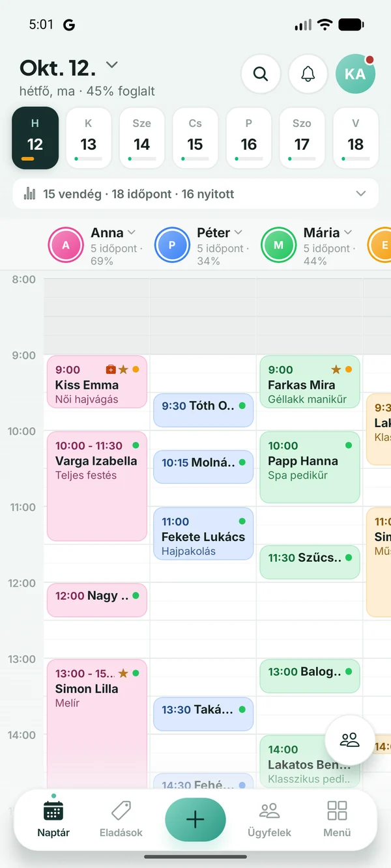The width and height of the screenshot is (391, 868).
Task: Switch to the Ügyfelek tab
Action: [269, 819]
